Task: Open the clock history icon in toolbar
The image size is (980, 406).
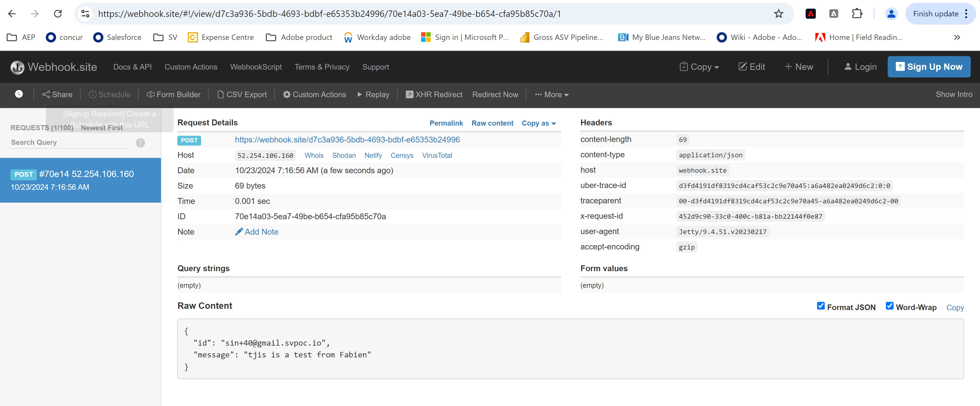Action: click(19, 94)
